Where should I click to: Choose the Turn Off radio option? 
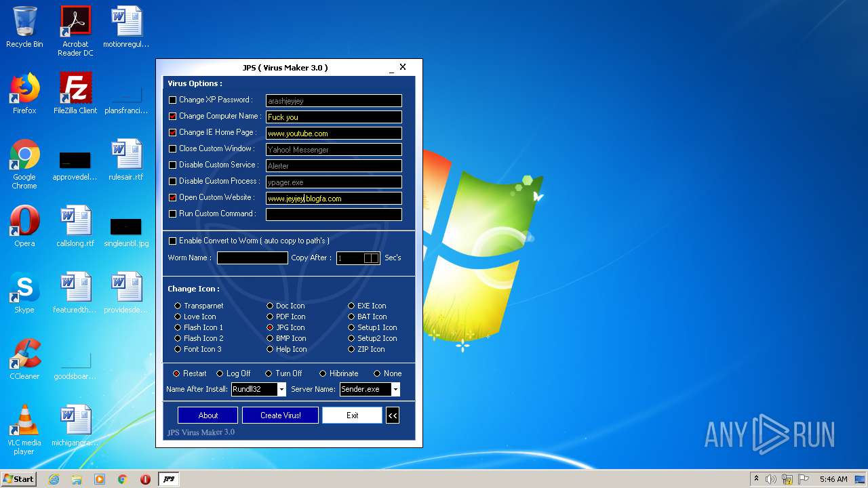click(x=269, y=373)
